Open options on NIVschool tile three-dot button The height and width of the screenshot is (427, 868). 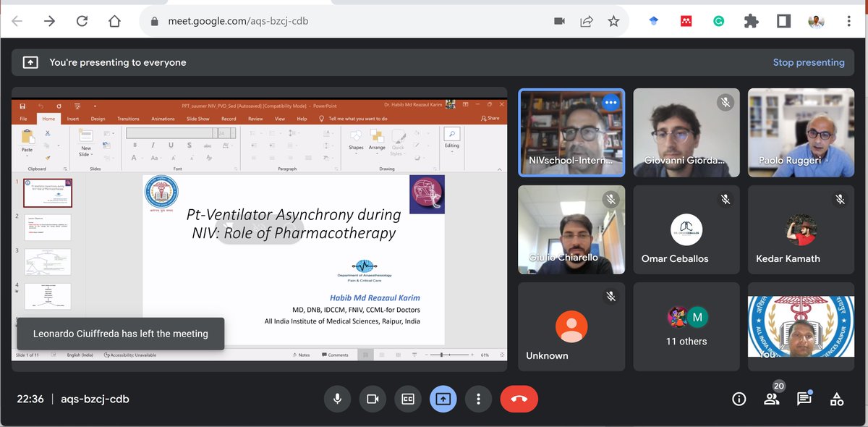pos(611,103)
